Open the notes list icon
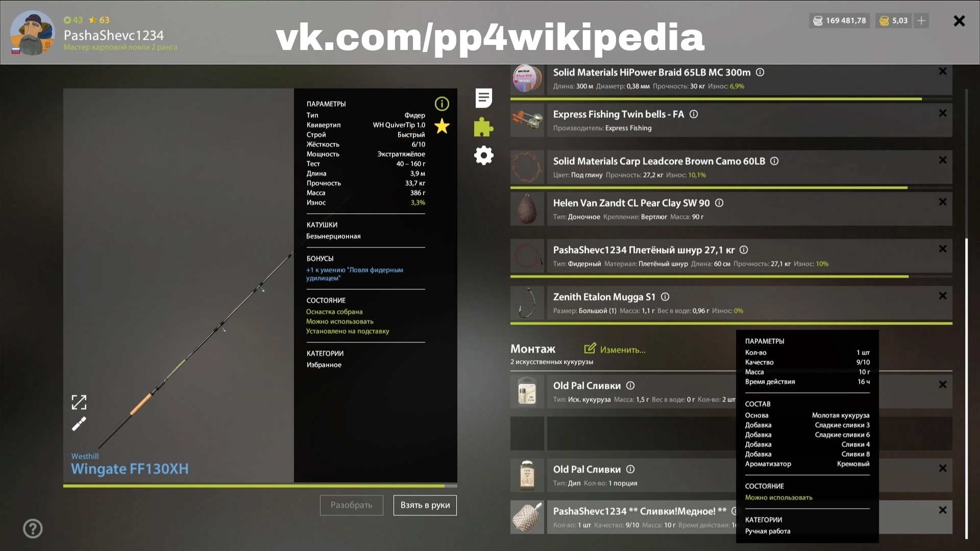Viewport: 980px width, 551px height. click(x=483, y=98)
